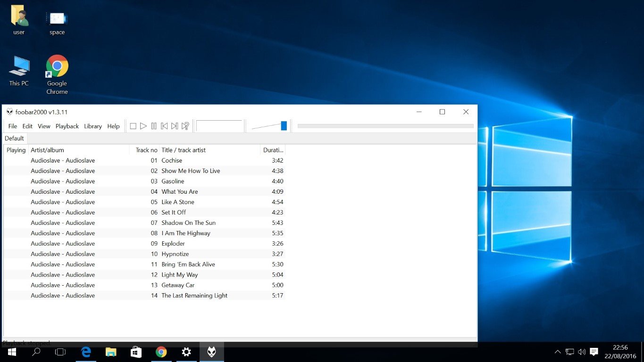This screenshot has width=644, height=362.
Task: Select the track Gasoline
Action: pos(144,181)
